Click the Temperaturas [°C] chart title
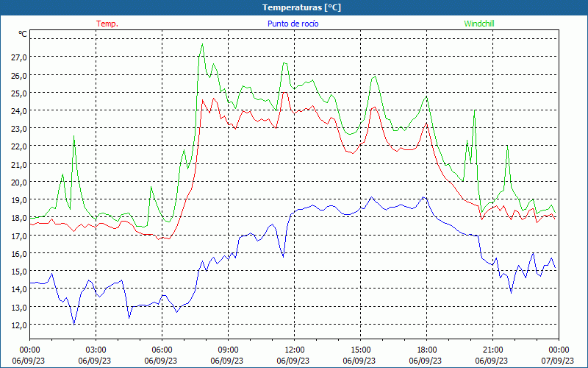Viewport: 588px width, 368px height. tap(301, 7)
